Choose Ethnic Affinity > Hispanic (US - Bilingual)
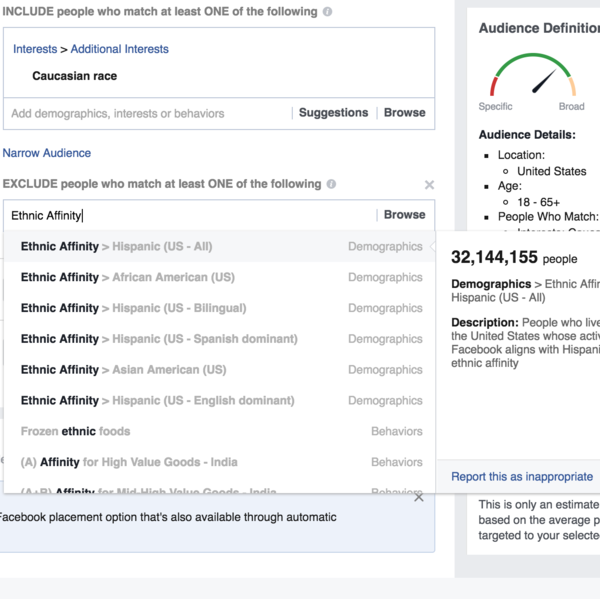The height and width of the screenshot is (599, 600). tap(219, 308)
